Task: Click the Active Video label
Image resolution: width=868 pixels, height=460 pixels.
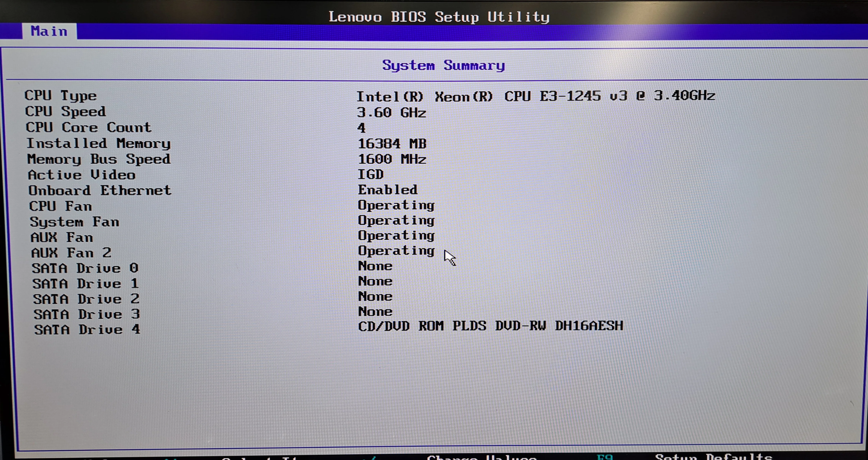Action: point(82,175)
